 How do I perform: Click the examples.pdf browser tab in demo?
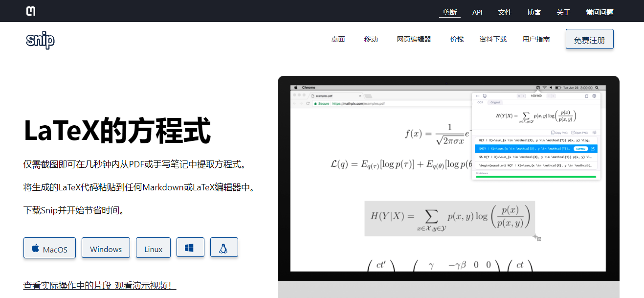click(336, 96)
